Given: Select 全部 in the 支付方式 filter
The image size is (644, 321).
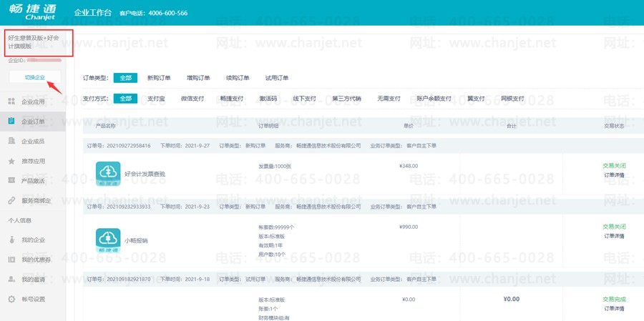Looking at the screenshot, I should click(x=125, y=99).
